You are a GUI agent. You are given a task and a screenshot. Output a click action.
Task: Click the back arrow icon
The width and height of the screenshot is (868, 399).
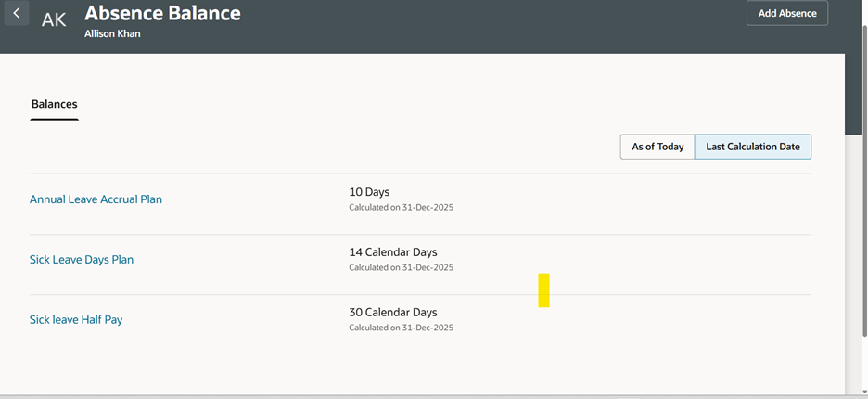point(17,14)
